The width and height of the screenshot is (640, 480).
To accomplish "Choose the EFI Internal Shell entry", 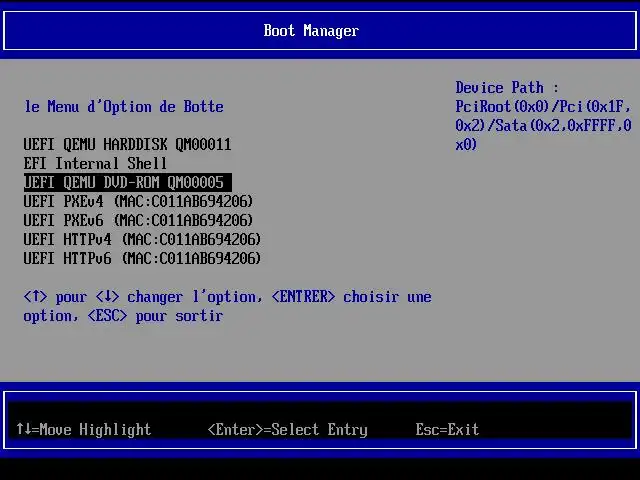I will coord(95,164).
